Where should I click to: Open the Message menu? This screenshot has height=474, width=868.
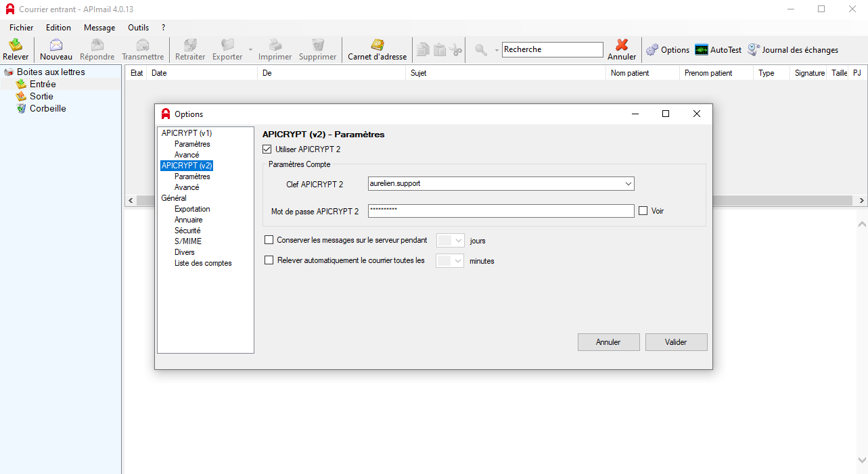pyautogui.click(x=99, y=28)
